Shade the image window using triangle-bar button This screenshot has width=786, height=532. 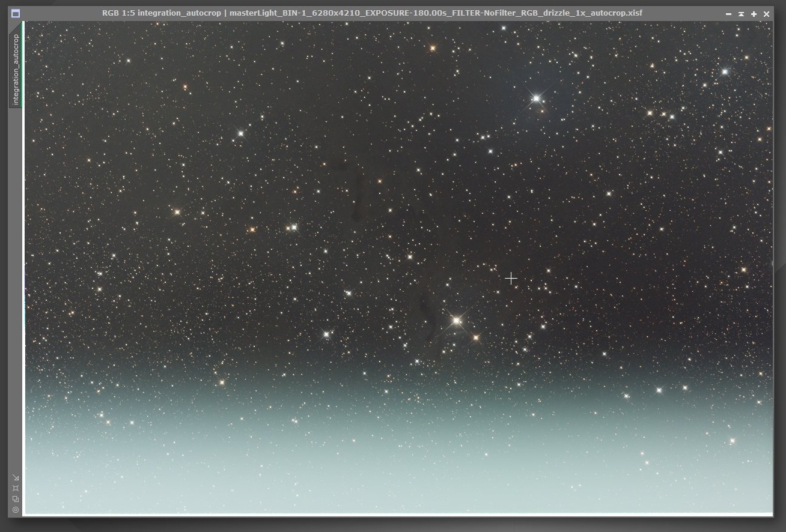[x=741, y=14]
